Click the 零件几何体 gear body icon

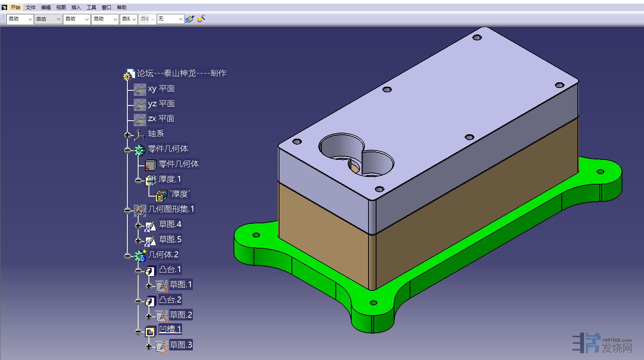[x=139, y=150]
